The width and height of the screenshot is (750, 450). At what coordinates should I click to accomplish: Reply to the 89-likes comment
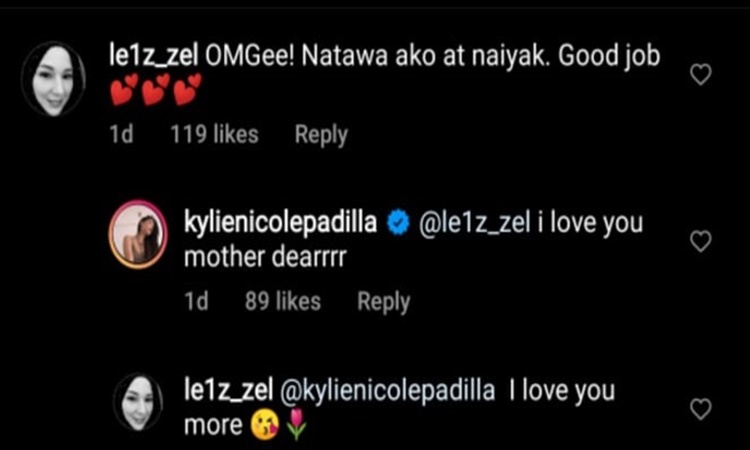(383, 301)
